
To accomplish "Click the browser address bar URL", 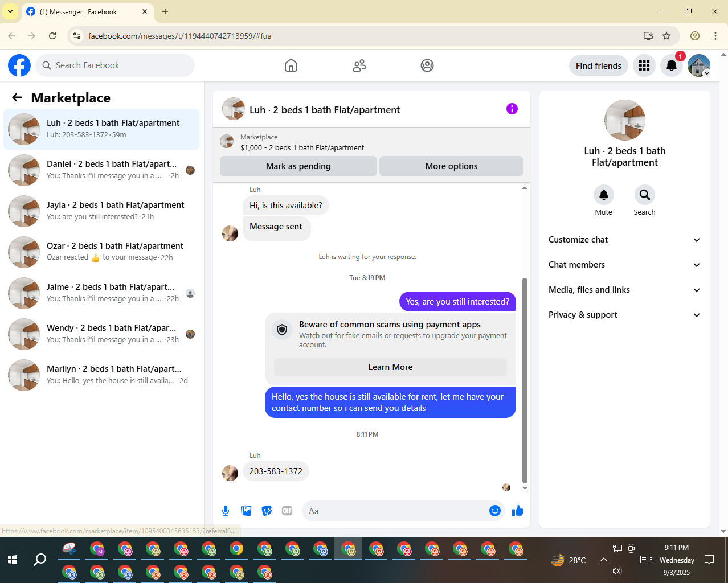I will click(180, 36).
